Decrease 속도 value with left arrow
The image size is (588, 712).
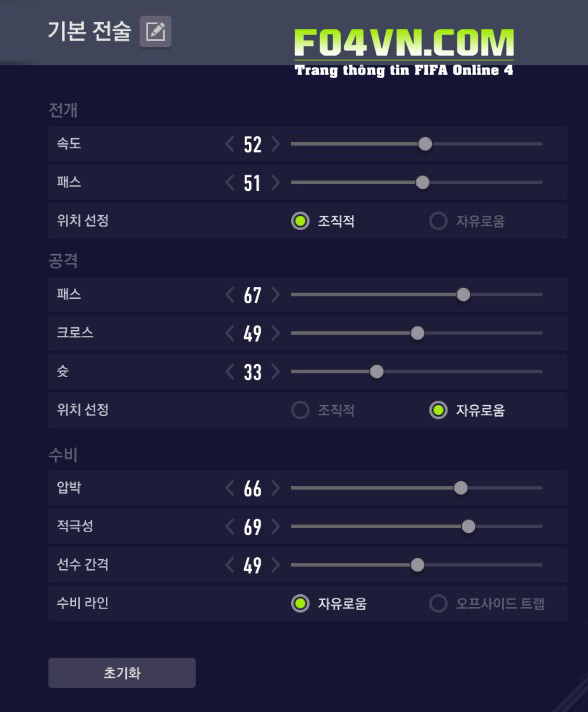click(230, 144)
